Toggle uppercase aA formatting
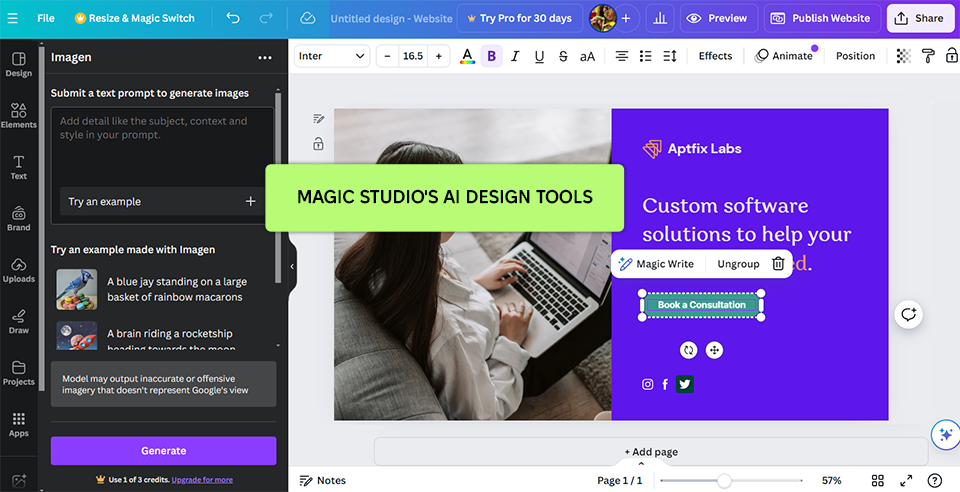Viewport: 960px width, 492px height. (587, 56)
